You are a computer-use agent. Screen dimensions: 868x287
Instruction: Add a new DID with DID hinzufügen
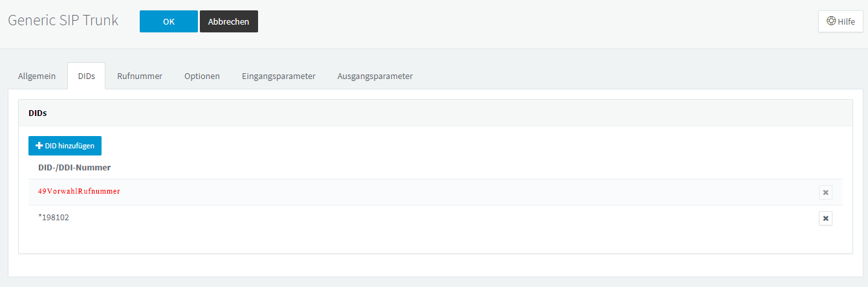tap(65, 146)
